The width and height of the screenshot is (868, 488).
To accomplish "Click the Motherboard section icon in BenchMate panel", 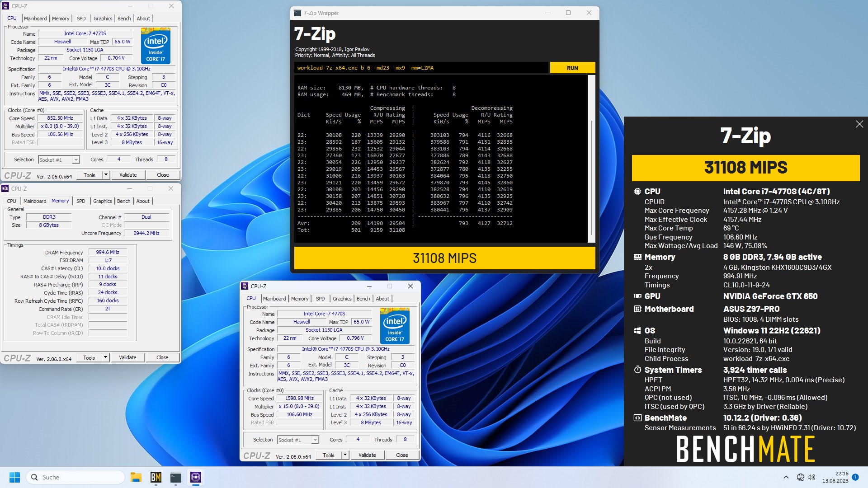I will click(x=637, y=309).
